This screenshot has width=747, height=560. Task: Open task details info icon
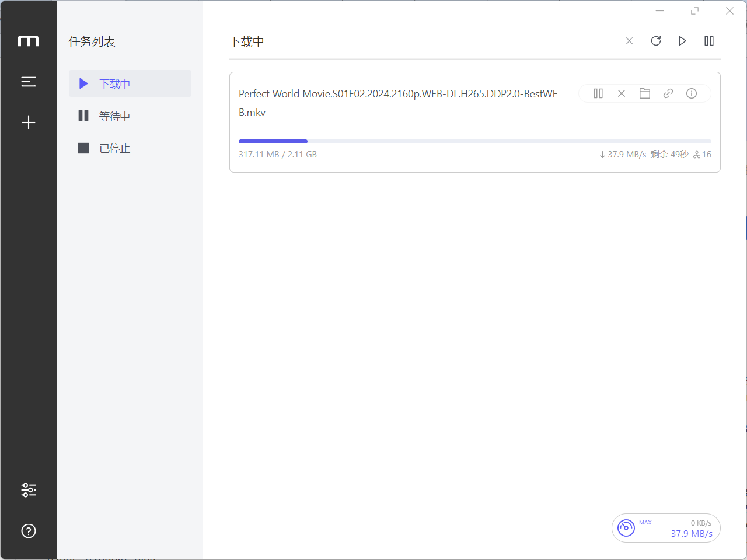click(692, 93)
